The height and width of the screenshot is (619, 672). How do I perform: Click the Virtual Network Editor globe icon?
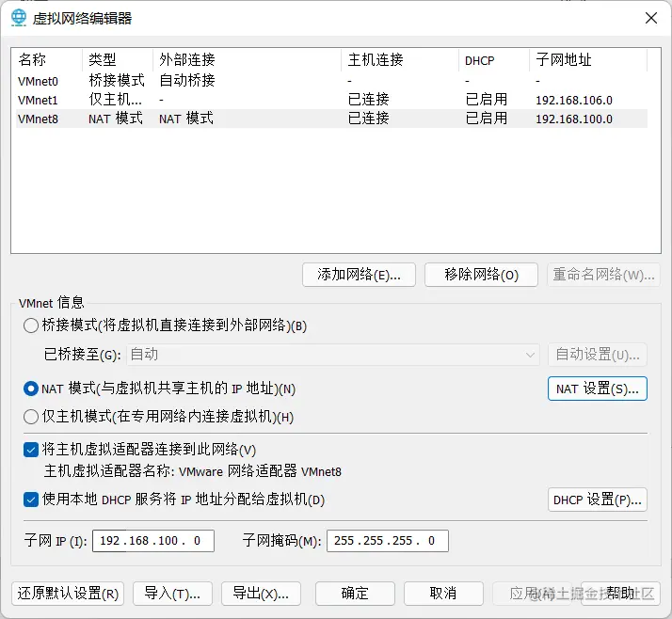19,18
